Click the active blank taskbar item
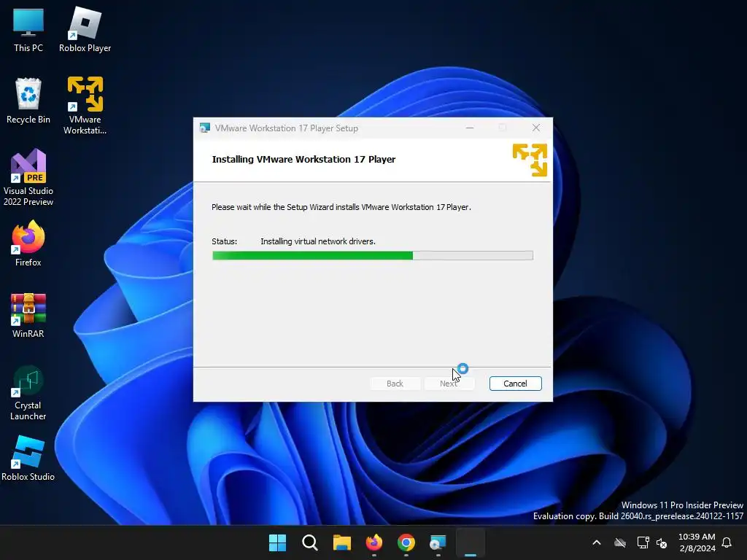 pos(471,542)
